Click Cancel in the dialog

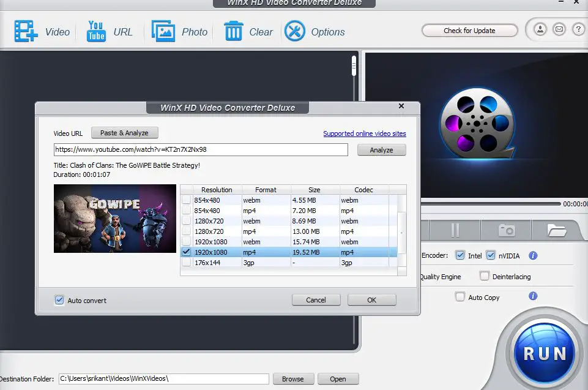[x=316, y=300]
